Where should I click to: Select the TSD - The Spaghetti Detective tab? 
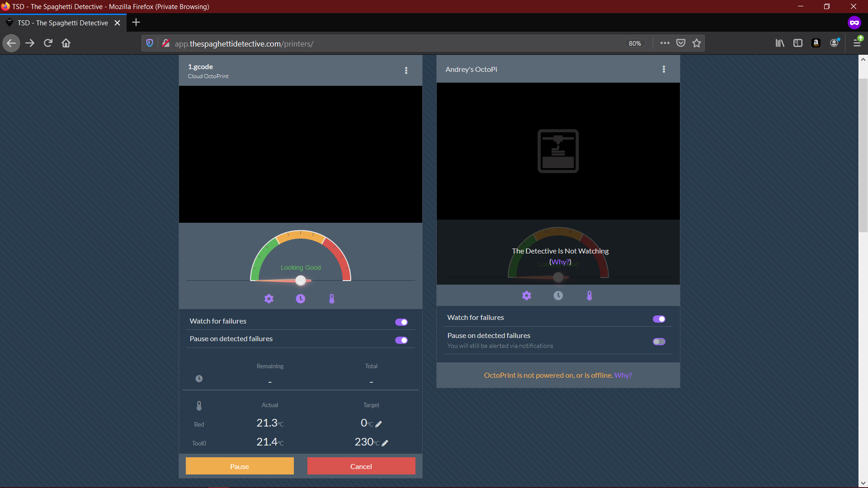(x=63, y=23)
